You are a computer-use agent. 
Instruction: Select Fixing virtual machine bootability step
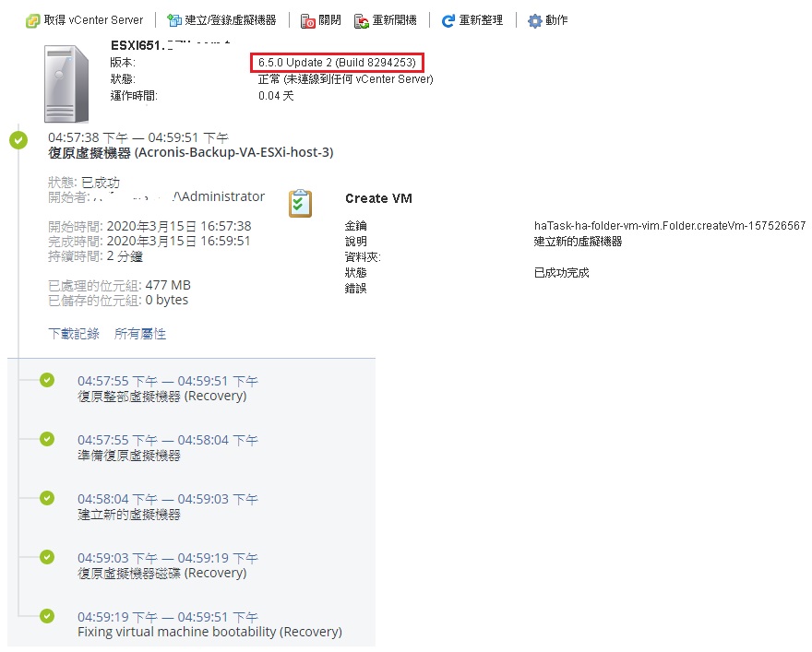point(209,632)
